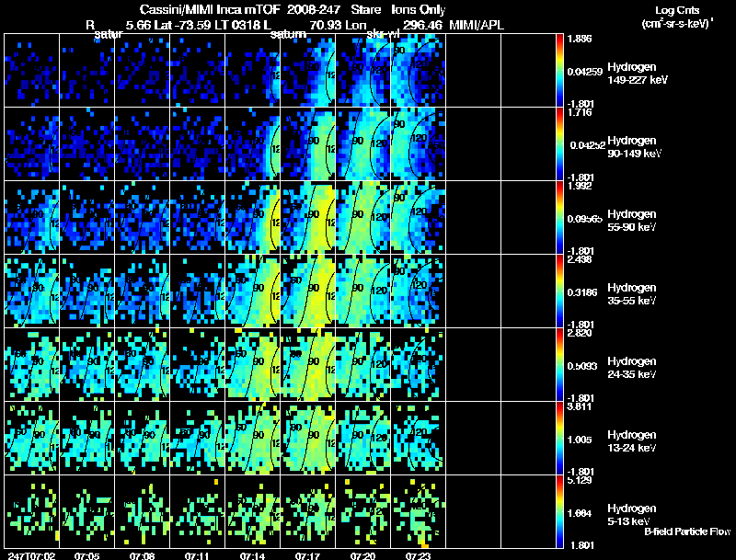Open the 90-149 keV image panel at 07:23

tap(419, 144)
